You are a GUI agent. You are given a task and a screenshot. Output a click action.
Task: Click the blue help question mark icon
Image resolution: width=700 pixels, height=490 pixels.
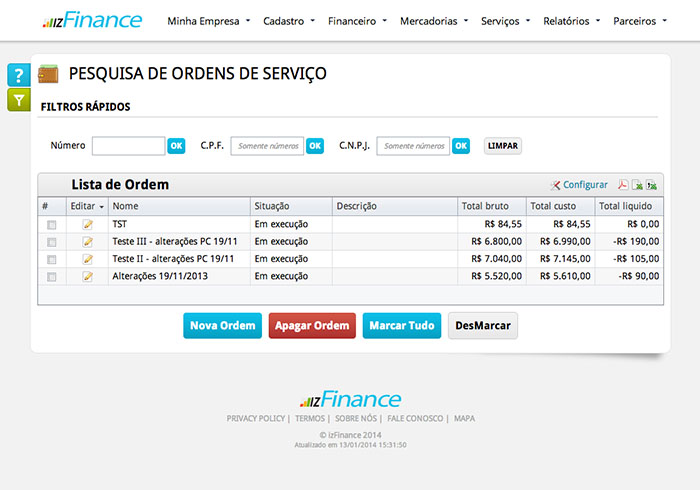(x=19, y=75)
